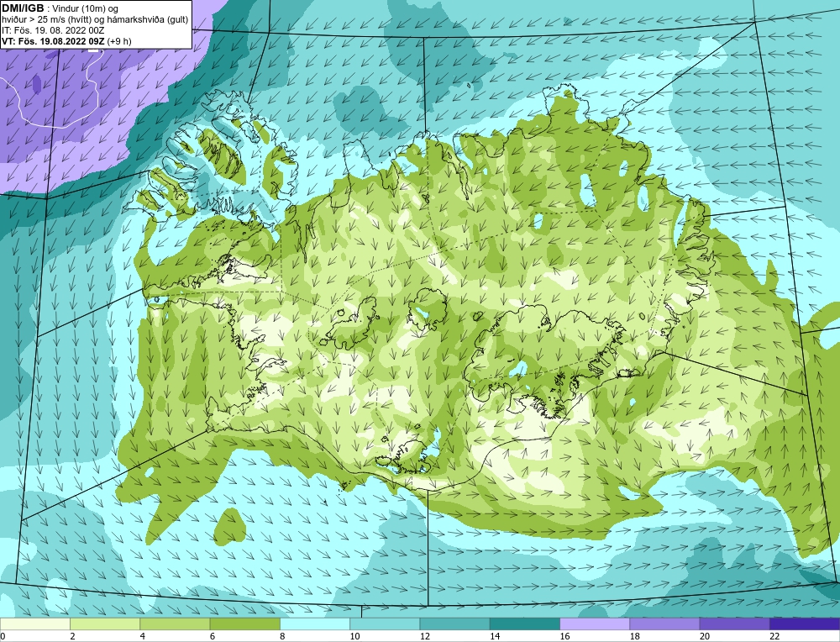
Task: Click the legend scale label '8'
Action: (x=282, y=636)
